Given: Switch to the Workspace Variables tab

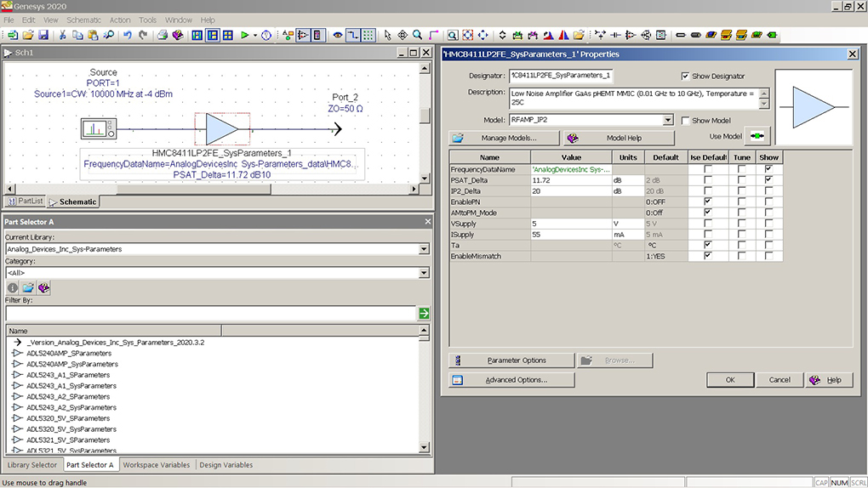Looking at the screenshot, I should [157, 465].
